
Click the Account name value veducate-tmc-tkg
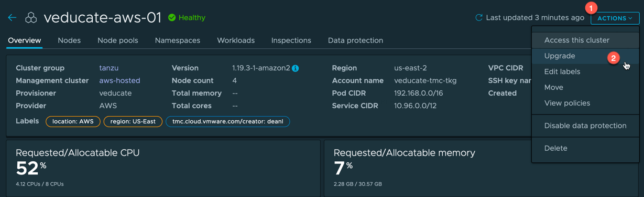(x=425, y=80)
